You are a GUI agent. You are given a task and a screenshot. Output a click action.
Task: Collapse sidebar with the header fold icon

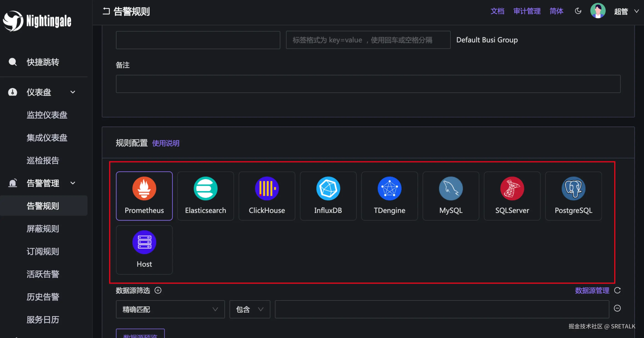pos(106,11)
